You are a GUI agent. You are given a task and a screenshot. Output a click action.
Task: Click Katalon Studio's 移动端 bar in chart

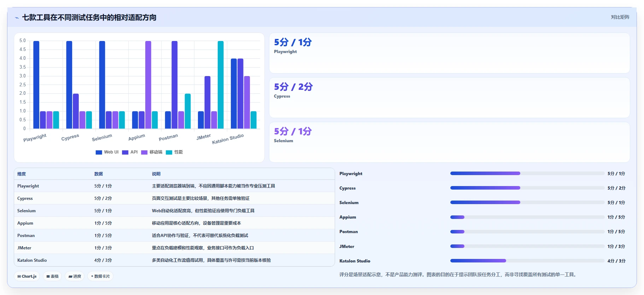(247, 102)
